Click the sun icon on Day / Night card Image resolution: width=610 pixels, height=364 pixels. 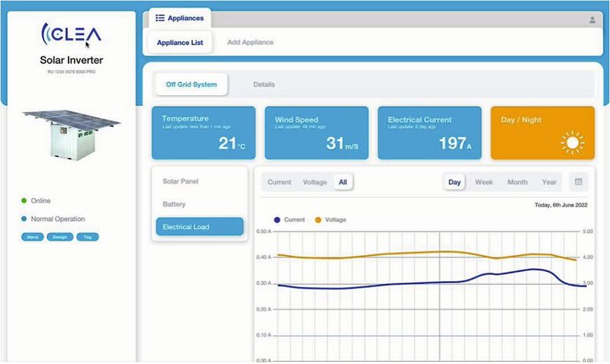coord(573,142)
